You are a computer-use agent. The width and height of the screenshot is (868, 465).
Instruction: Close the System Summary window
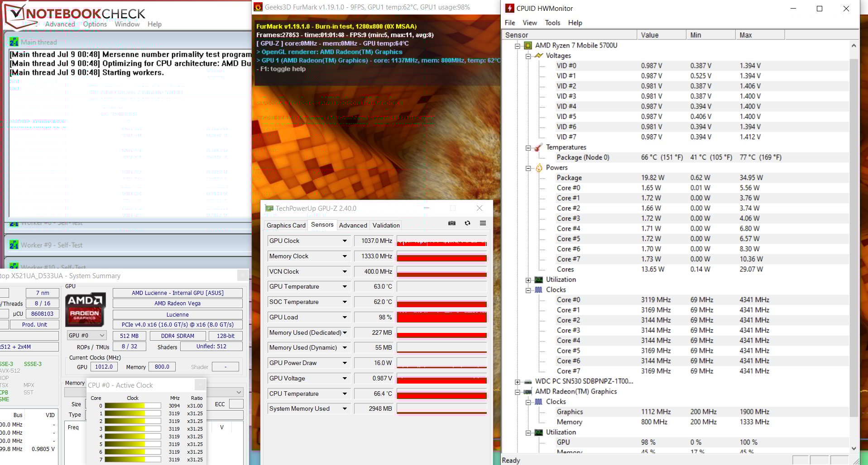click(243, 275)
